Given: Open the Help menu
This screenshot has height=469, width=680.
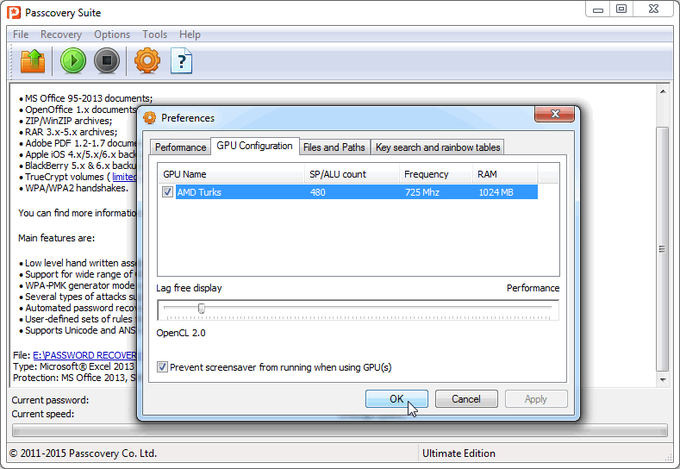Looking at the screenshot, I should click(190, 34).
